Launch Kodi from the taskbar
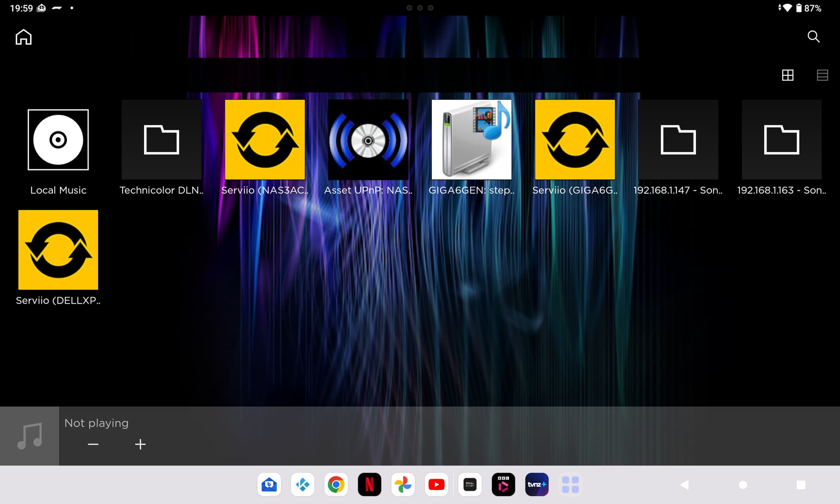Viewport: 840px width, 504px height. tap(302, 484)
